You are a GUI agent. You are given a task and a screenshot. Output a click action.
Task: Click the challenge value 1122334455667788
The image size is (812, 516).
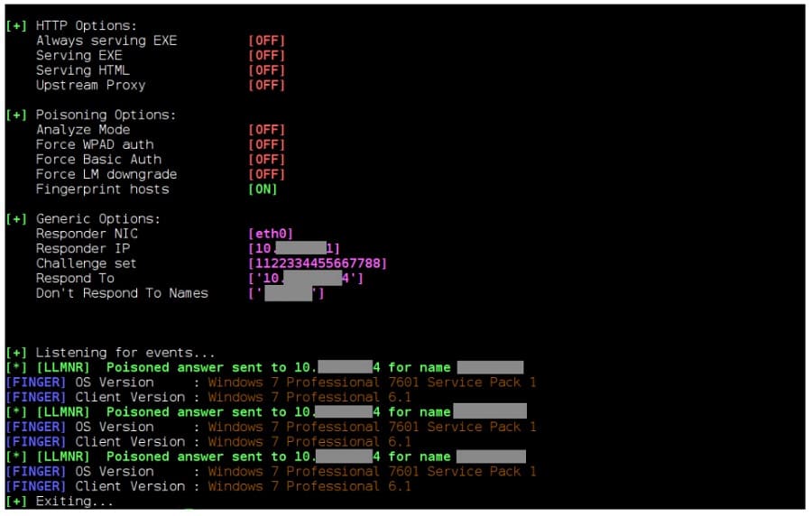pos(318,263)
